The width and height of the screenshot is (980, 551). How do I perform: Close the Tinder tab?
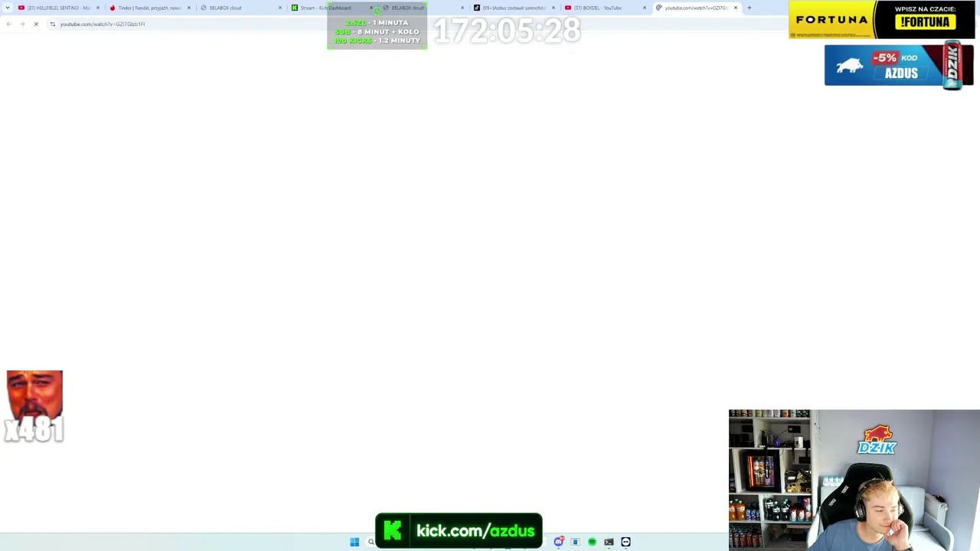click(189, 8)
